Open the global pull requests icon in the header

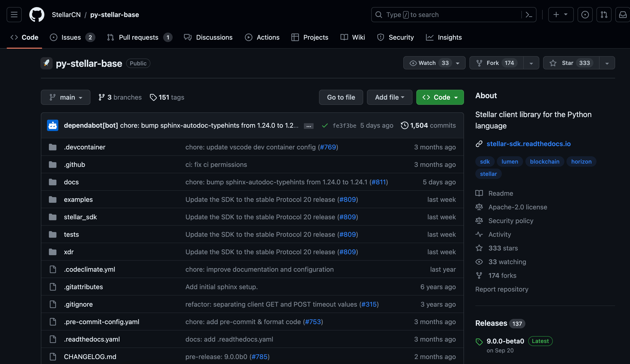click(604, 14)
